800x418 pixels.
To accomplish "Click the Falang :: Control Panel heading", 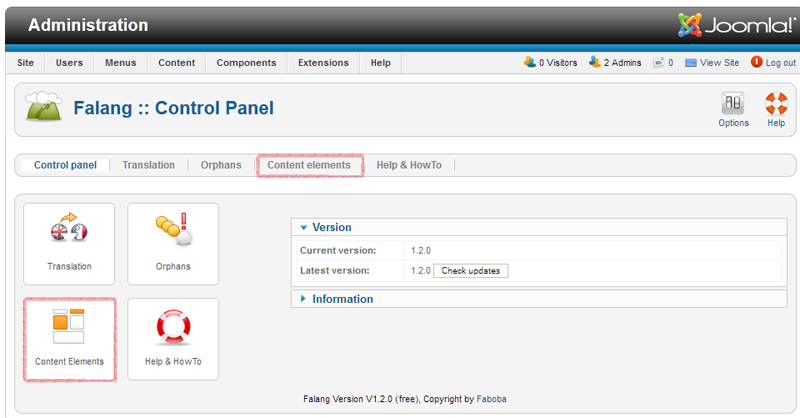I will coord(173,108).
